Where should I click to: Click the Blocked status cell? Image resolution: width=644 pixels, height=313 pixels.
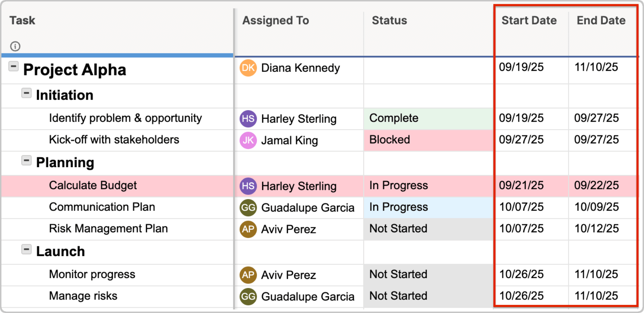click(390, 140)
